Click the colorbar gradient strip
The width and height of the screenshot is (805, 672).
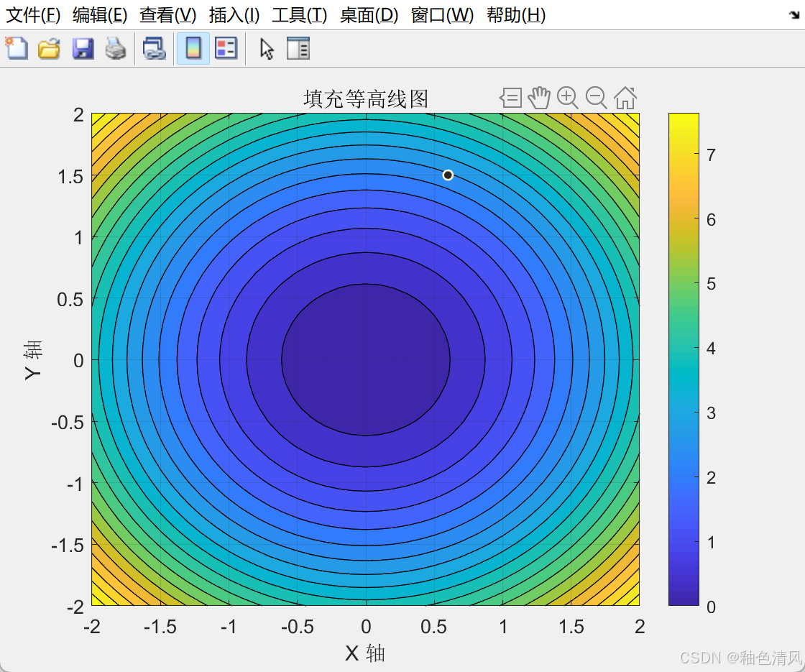pos(684,359)
